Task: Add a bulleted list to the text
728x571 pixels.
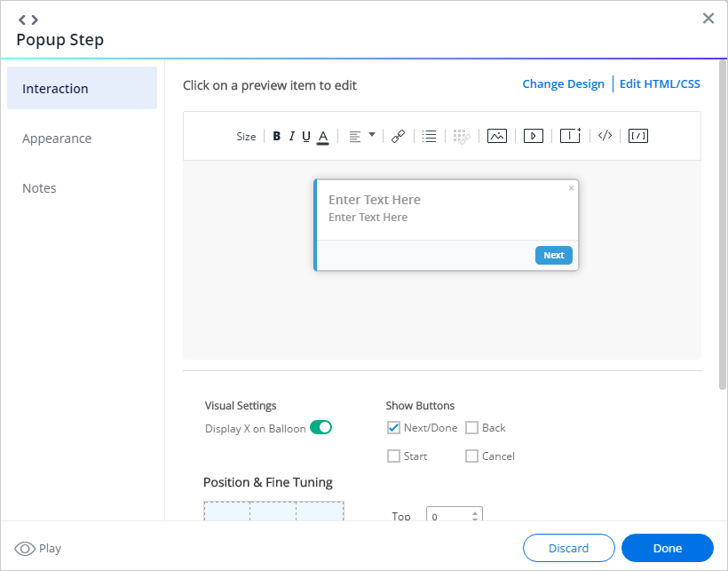Action: click(430, 136)
